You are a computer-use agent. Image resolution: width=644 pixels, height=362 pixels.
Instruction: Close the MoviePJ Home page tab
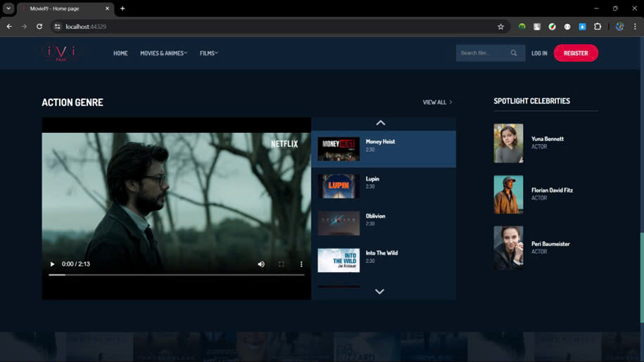pos(107,8)
